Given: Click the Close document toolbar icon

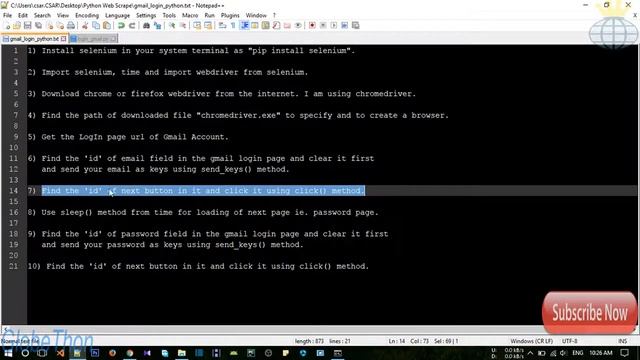Looking at the screenshot, I should [x=49, y=25].
